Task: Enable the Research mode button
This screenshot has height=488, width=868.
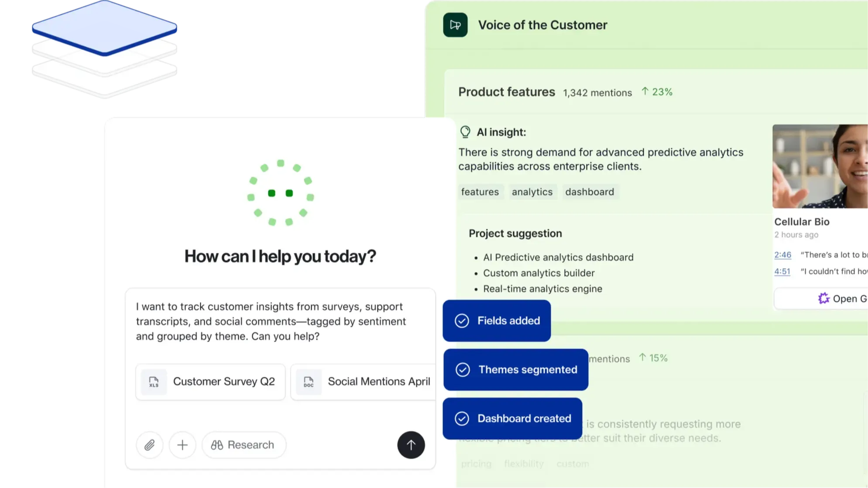Action: click(244, 445)
